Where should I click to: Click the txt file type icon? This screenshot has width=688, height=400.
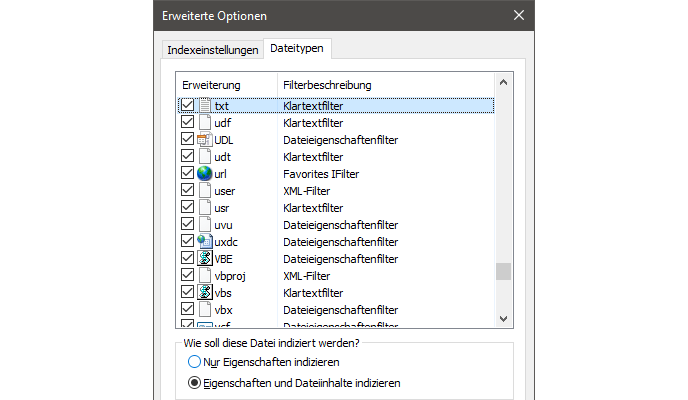205,106
